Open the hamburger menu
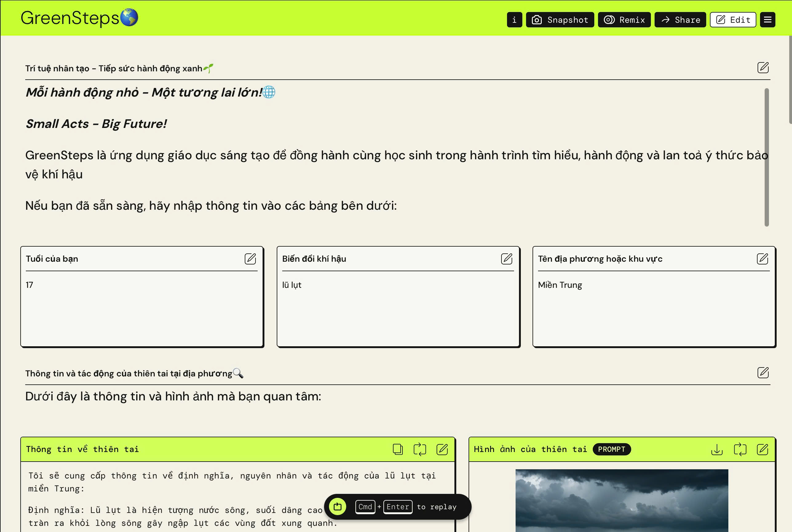Image resolution: width=792 pixels, height=532 pixels. (x=768, y=20)
